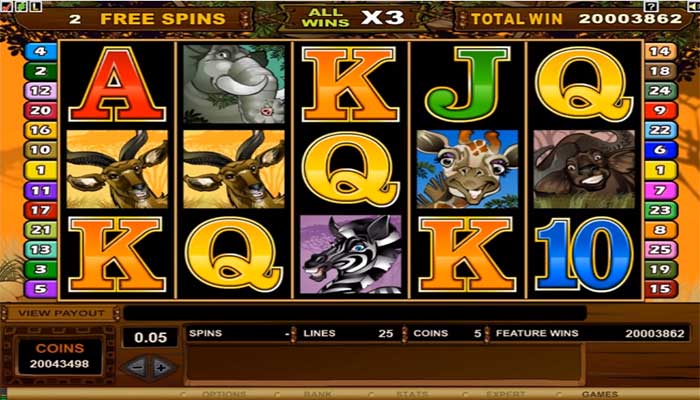This screenshot has height=400, width=700.
Task: Select payline 14 indicator on right
Action: [x=660, y=51]
